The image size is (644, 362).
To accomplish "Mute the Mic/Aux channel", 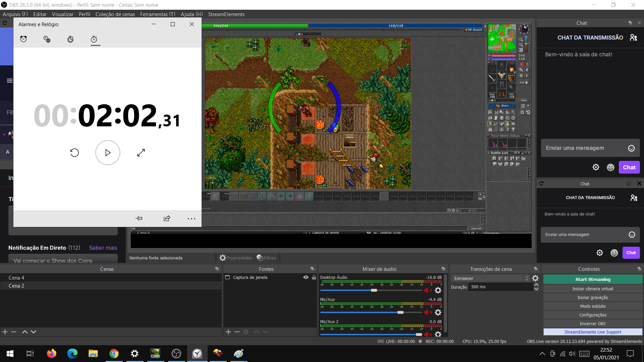I will click(428, 312).
